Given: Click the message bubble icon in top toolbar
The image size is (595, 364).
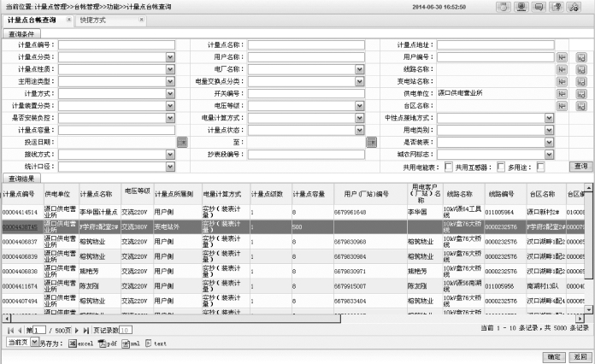Looking at the screenshot, I should coord(539,7).
